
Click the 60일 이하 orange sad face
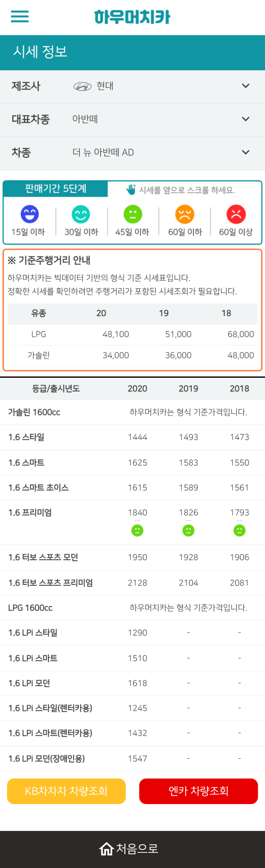pyautogui.click(x=185, y=214)
